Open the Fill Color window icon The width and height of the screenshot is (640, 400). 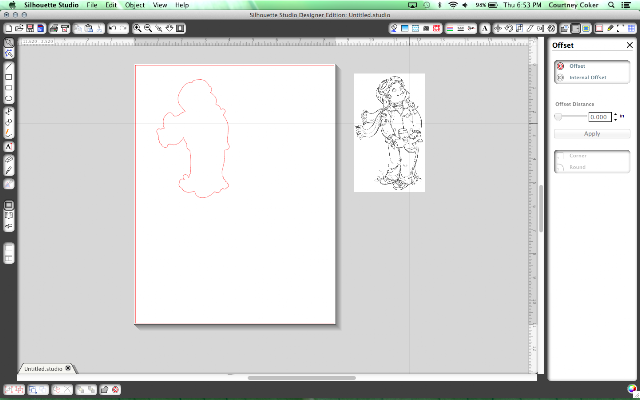pyautogui.click(x=393, y=28)
